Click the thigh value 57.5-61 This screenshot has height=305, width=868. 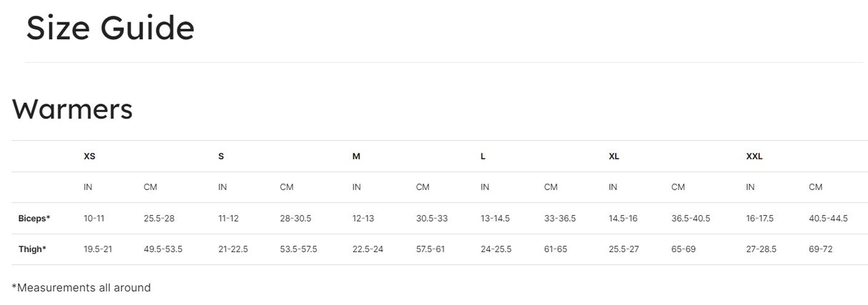pyautogui.click(x=430, y=249)
